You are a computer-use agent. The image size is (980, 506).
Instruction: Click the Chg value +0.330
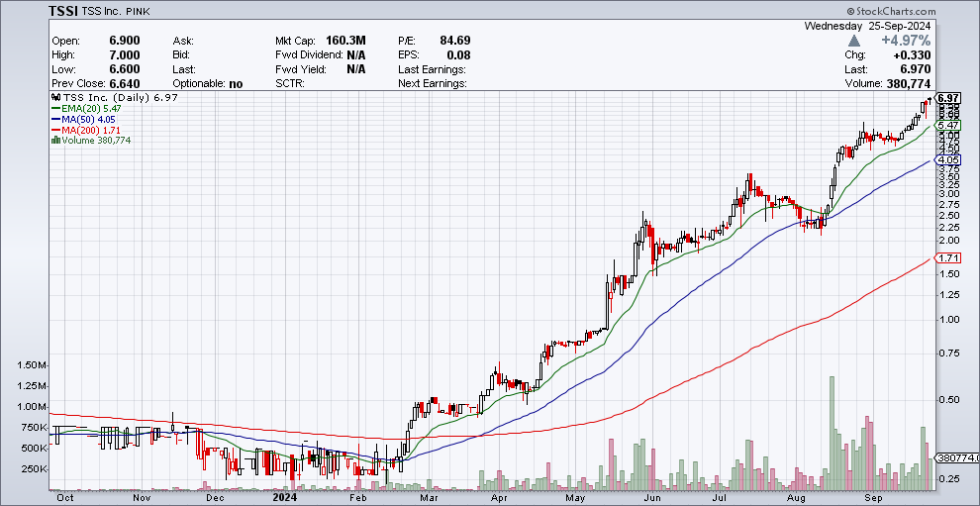[x=913, y=55]
